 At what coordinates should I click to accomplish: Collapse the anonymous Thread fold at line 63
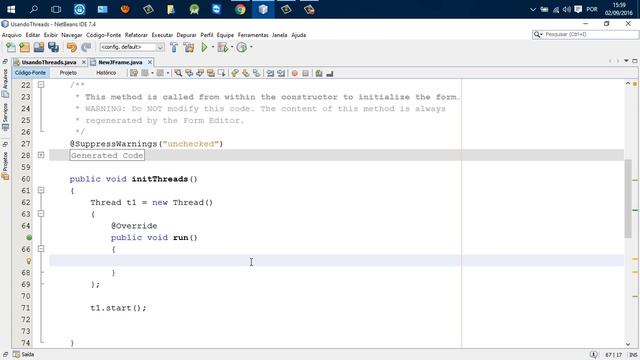[x=41, y=213]
